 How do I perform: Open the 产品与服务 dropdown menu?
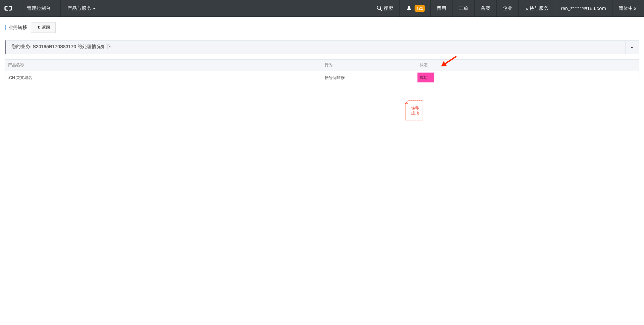click(x=81, y=8)
